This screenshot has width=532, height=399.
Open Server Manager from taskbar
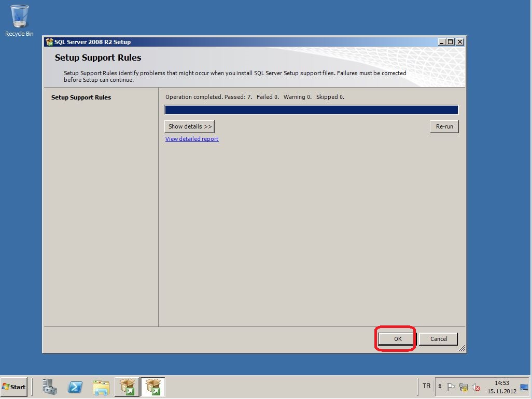click(50, 387)
